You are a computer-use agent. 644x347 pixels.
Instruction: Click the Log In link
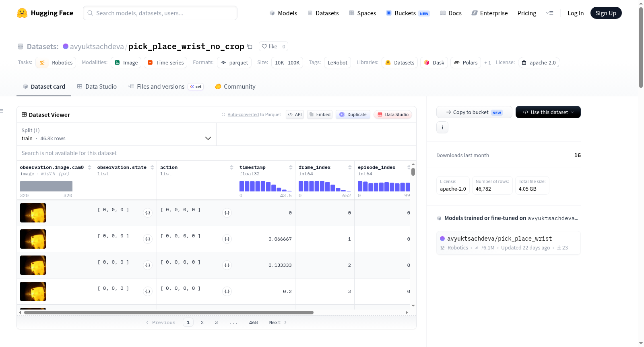tap(576, 13)
